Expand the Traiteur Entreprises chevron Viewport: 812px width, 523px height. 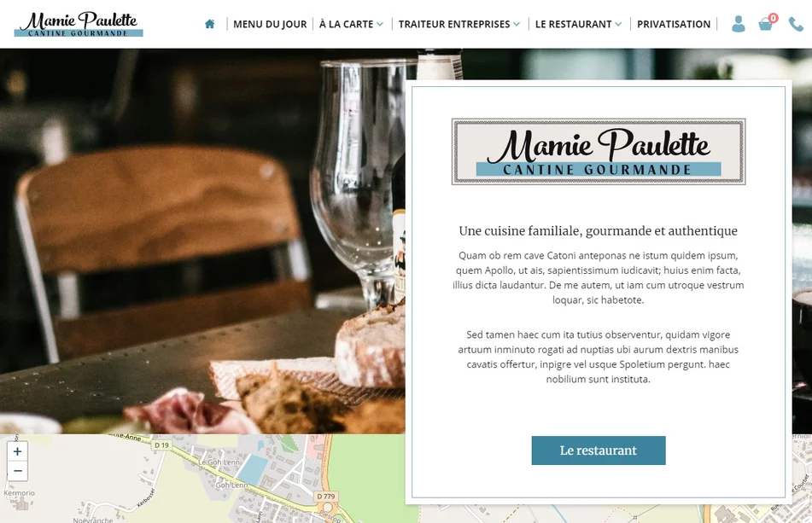pyautogui.click(x=517, y=24)
